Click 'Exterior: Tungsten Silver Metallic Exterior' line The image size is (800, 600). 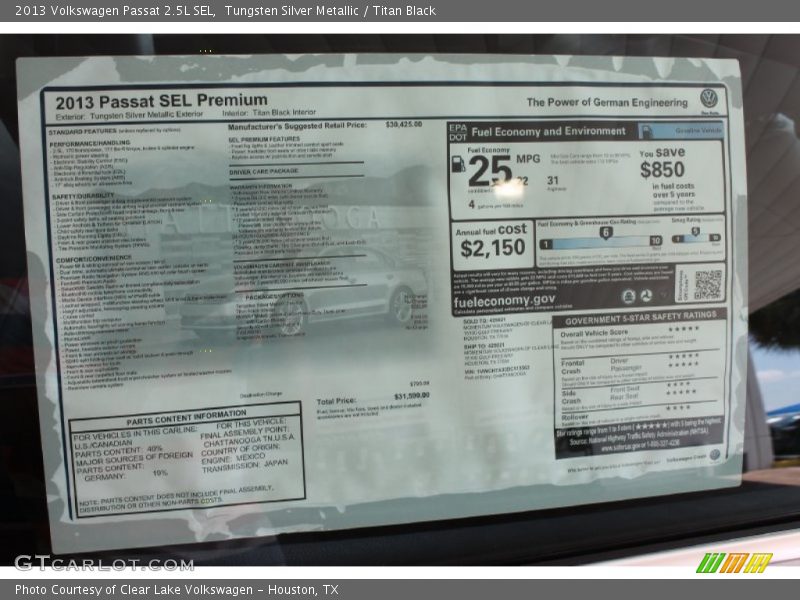(x=130, y=116)
